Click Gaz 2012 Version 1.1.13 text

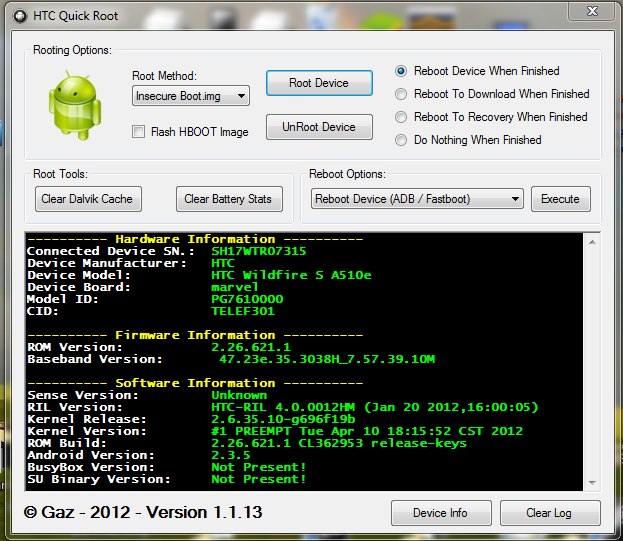(x=143, y=512)
